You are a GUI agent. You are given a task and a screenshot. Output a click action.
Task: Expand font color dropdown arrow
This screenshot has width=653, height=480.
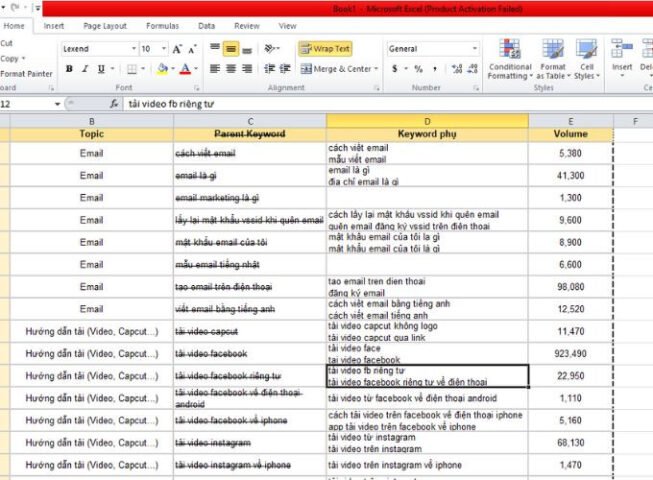[x=196, y=69]
